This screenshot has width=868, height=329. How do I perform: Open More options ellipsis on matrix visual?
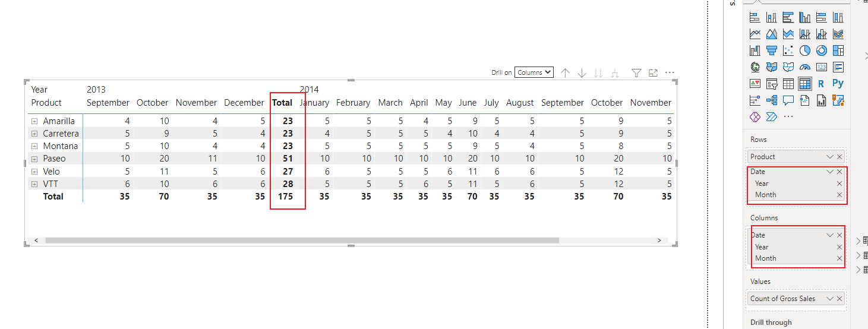670,72
